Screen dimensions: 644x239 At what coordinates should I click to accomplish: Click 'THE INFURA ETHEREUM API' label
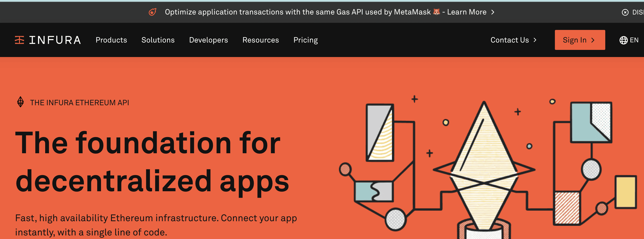tap(80, 102)
